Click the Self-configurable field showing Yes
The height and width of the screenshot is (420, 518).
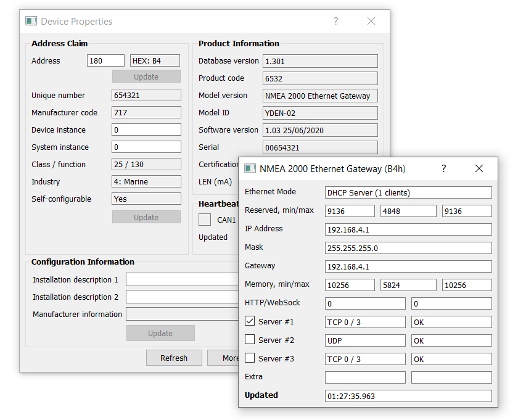[146, 199]
